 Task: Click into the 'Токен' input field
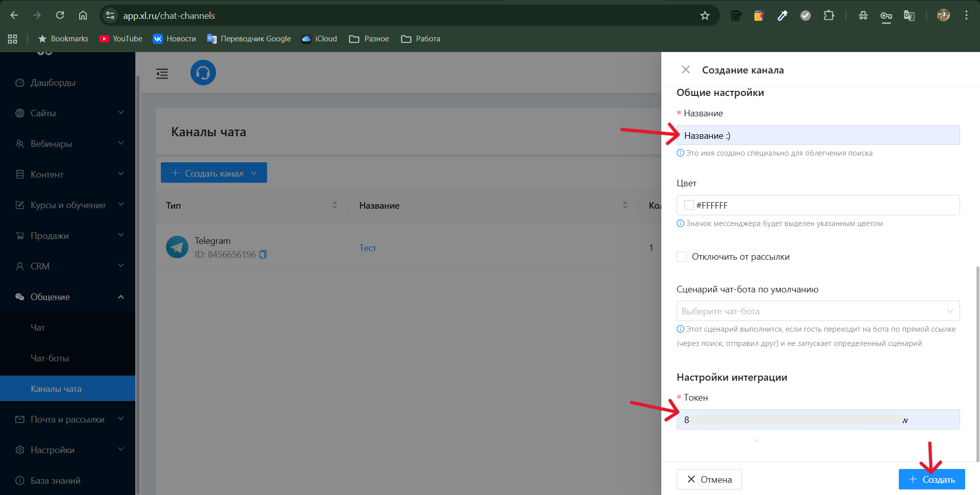click(x=818, y=420)
